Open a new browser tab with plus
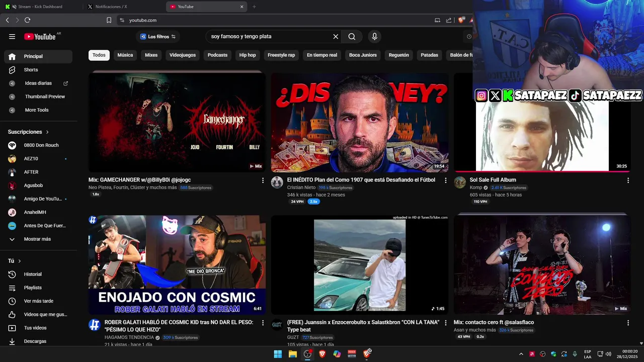This screenshot has height=362, width=644. pyautogui.click(x=254, y=7)
